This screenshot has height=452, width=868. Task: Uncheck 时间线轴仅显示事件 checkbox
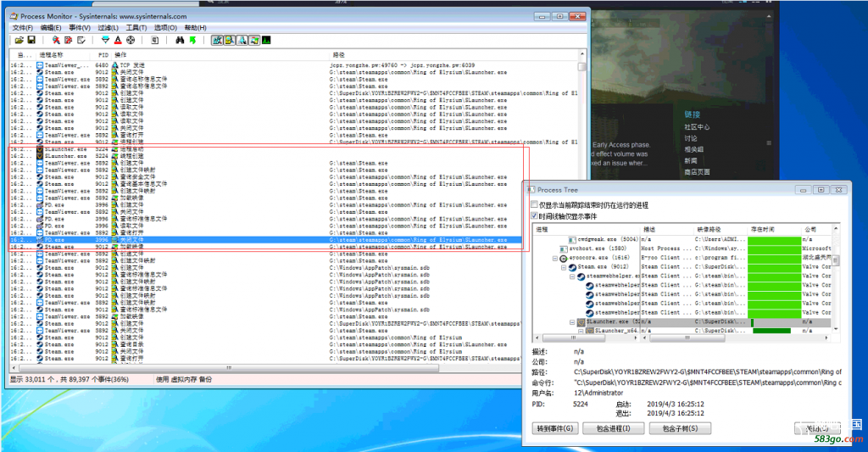pyautogui.click(x=534, y=216)
